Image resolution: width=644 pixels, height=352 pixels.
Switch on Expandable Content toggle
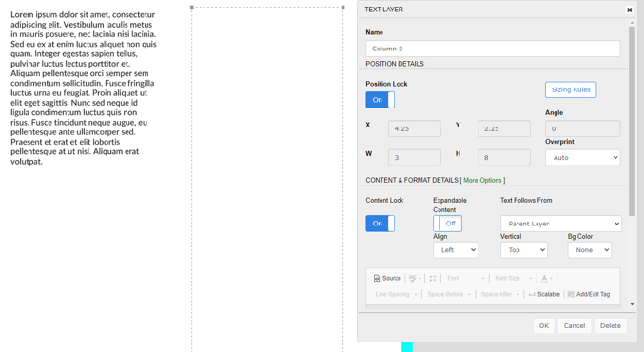[447, 224]
